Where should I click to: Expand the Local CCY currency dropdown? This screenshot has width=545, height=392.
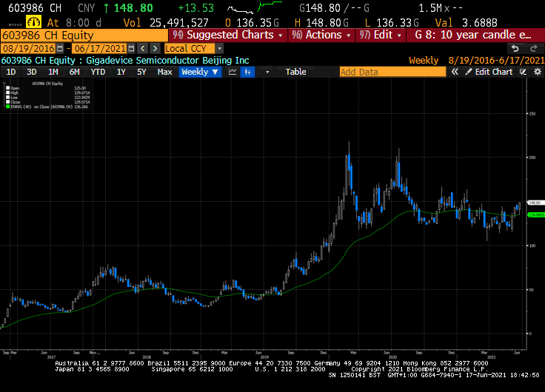219,49
